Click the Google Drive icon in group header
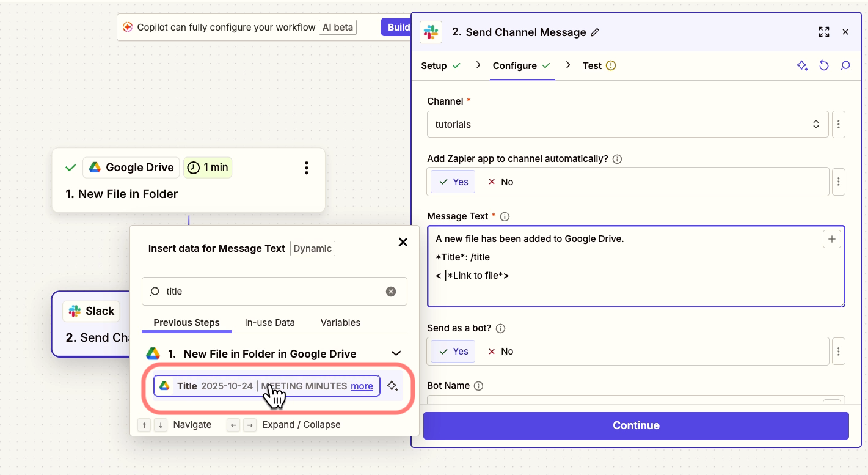The width and height of the screenshot is (868, 475). tap(153, 353)
